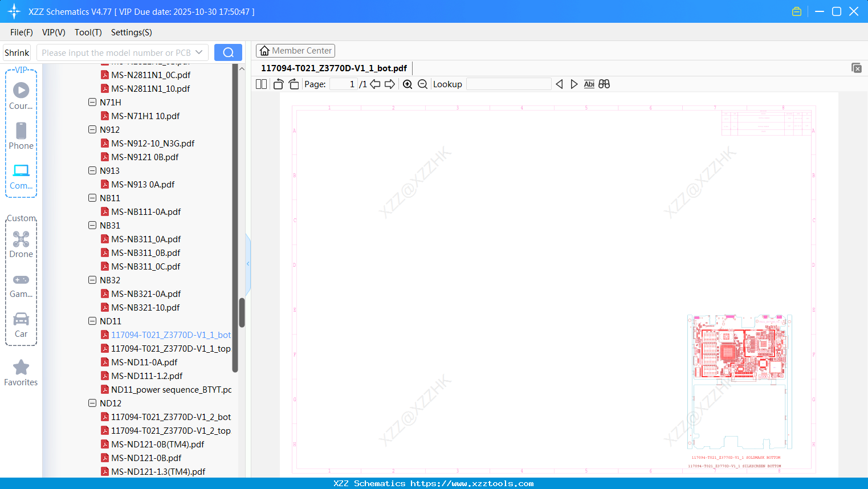Screen dimensions: 868x489
Task: Select the Phone category icon
Action: coord(21,131)
